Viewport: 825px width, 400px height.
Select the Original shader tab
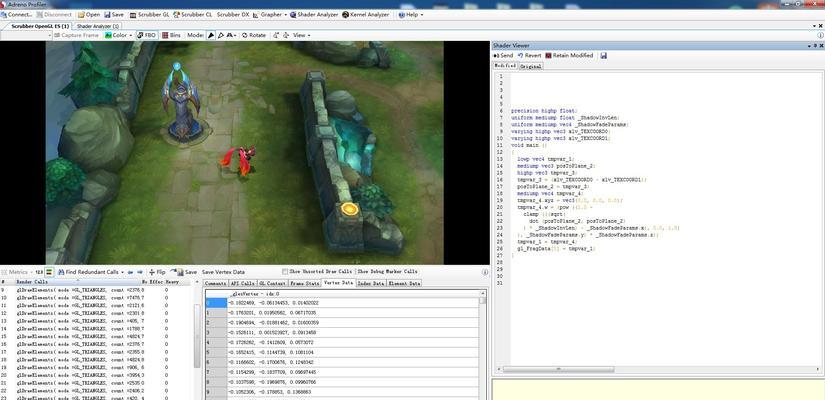(530, 66)
